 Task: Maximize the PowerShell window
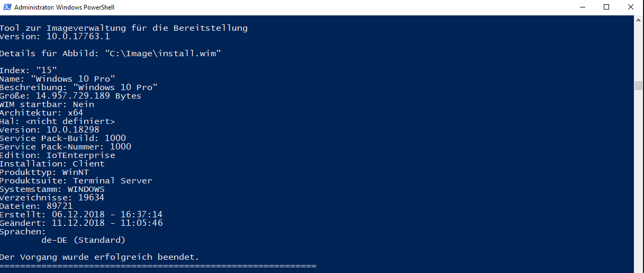(x=607, y=7)
